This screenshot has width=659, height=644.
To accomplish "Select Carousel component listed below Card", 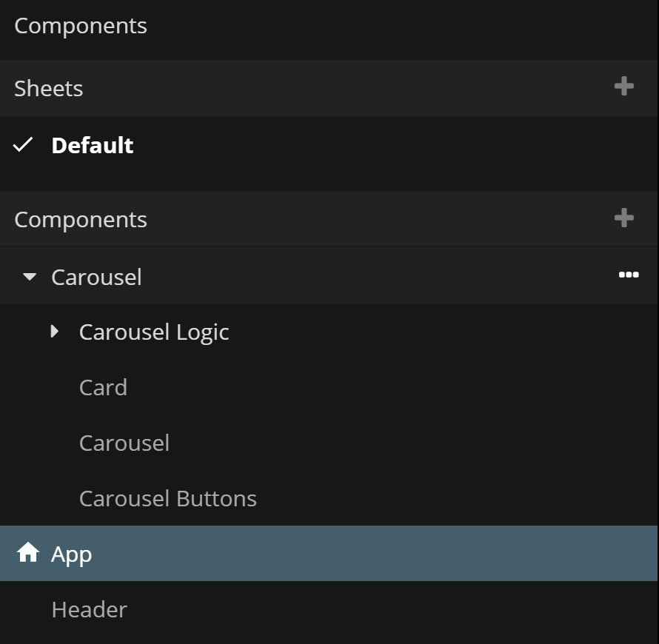I will click(124, 443).
